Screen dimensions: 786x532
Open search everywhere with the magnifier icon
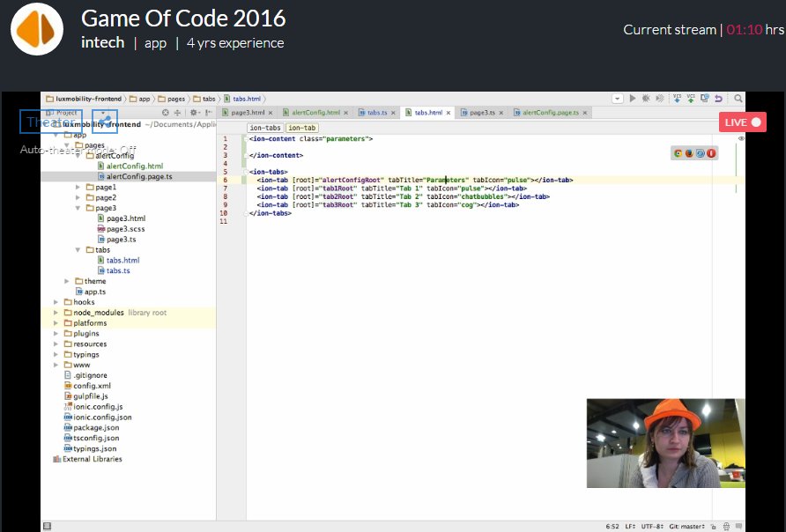(738, 98)
